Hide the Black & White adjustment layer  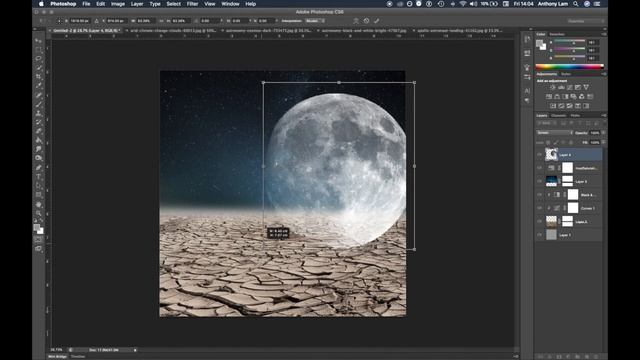click(540, 195)
